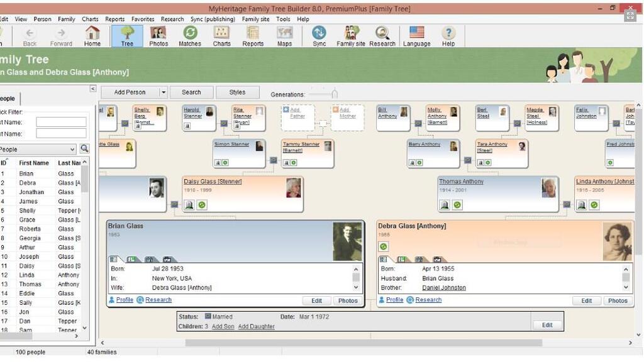Click the Add Son link

pyautogui.click(x=223, y=326)
